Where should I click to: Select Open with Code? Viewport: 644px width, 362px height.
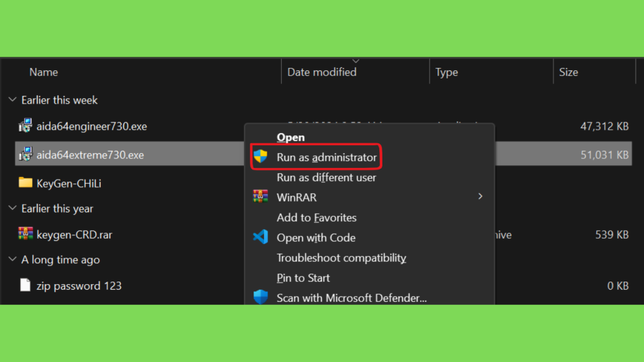(316, 238)
